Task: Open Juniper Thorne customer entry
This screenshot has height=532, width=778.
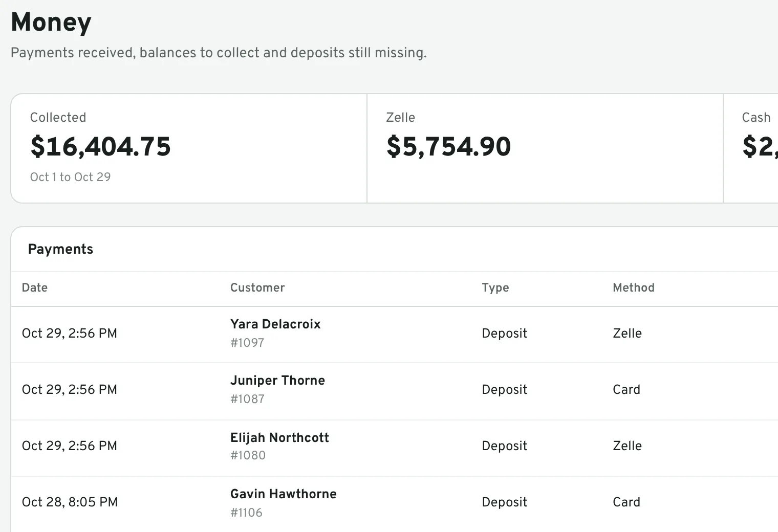Action: click(277, 381)
